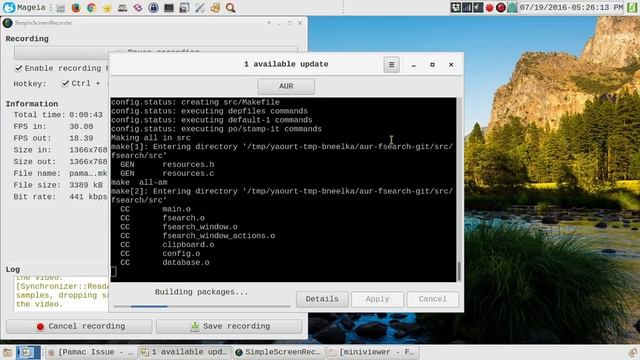Screen dimensions: 640x360
Task: Click the show desktop taskbar icon
Action: tap(8, 352)
